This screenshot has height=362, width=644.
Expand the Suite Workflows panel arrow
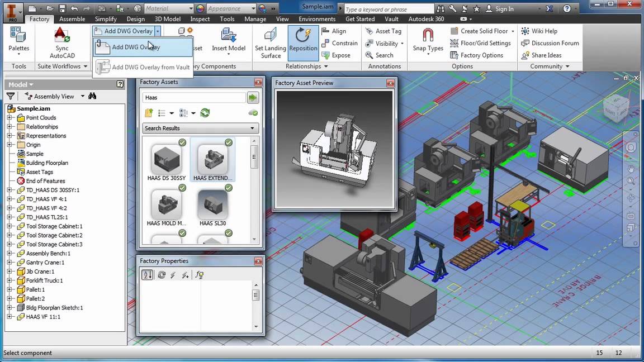pos(86,66)
